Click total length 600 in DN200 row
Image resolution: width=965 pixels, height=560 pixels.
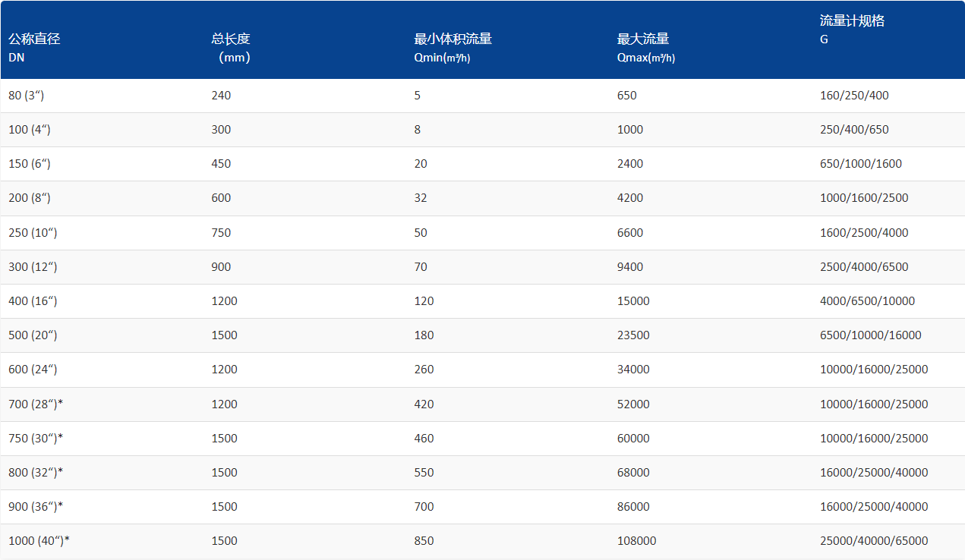[221, 198]
